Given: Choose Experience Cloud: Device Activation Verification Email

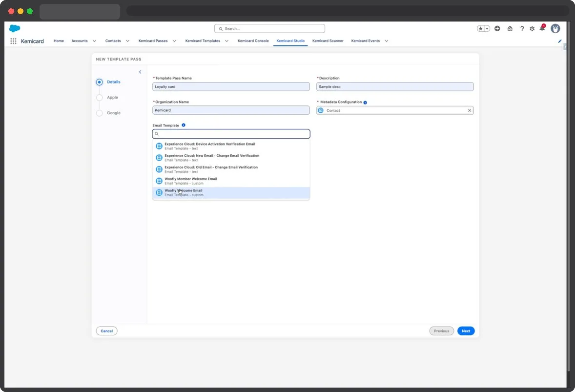Looking at the screenshot, I should pyautogui.click(x=231, y=146).
